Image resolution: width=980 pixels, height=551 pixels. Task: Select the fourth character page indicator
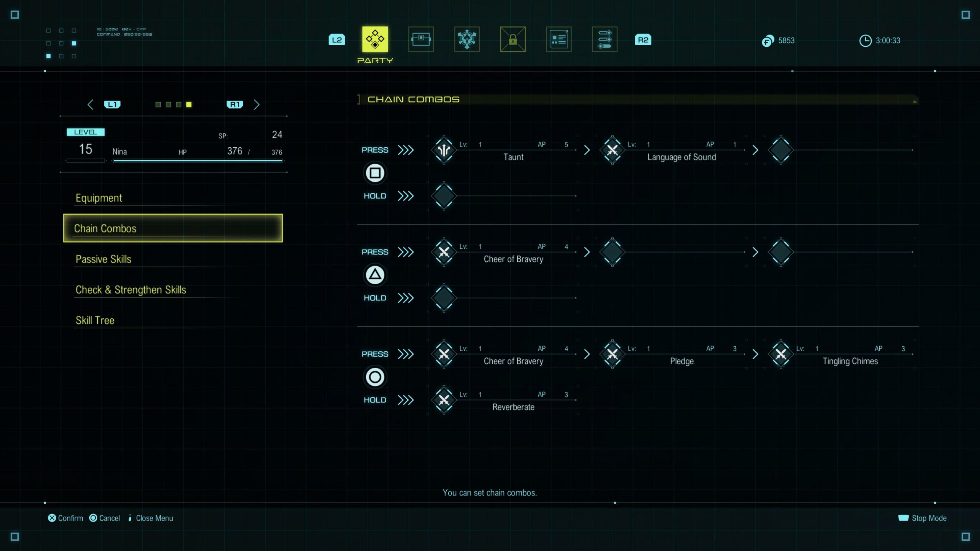coord(189,104)
